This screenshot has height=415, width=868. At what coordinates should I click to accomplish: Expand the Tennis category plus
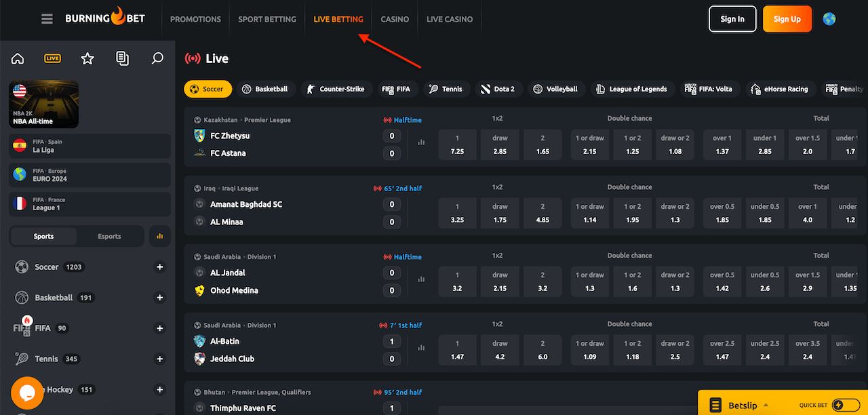coord(160,359)
